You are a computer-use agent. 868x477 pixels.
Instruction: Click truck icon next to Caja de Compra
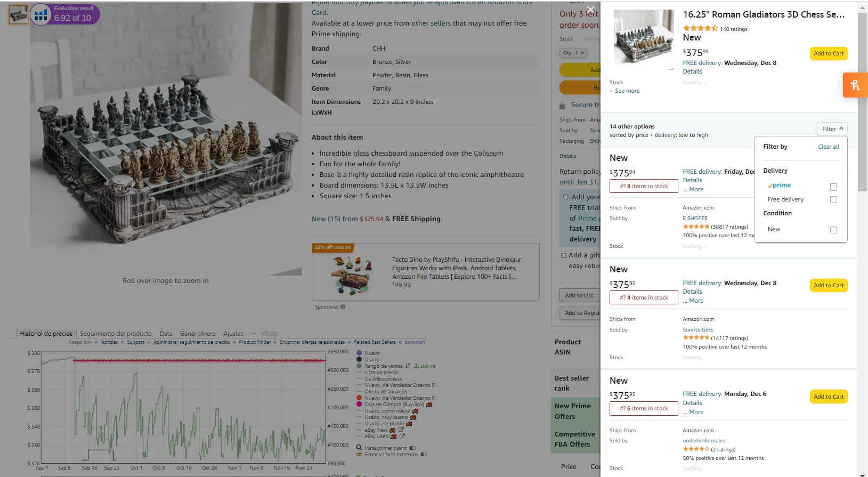(x=429, y=405)
